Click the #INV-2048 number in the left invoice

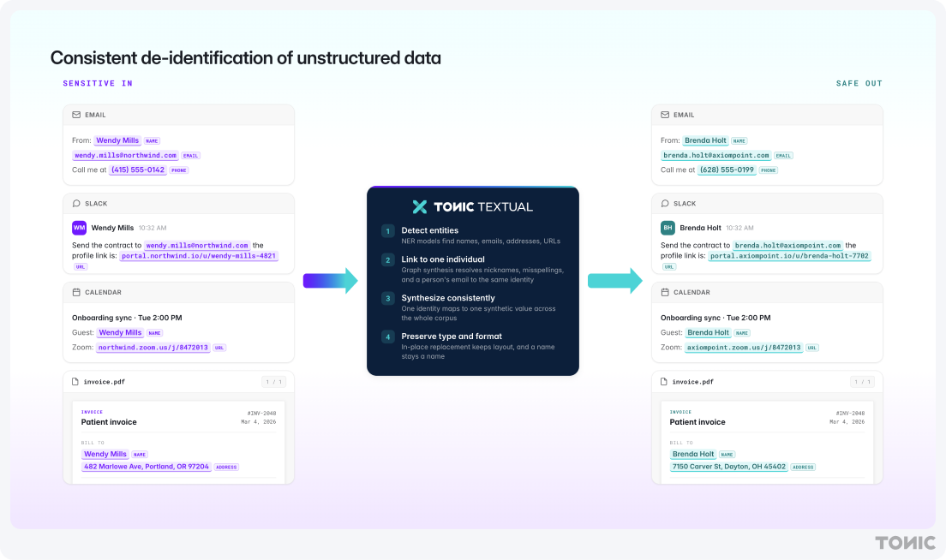click(261, 414)
